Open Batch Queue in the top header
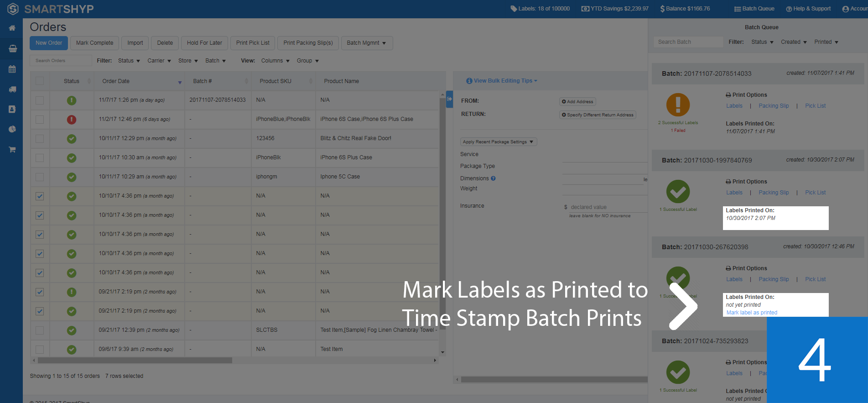Screen dimensions: 868x403 point(754,9)
